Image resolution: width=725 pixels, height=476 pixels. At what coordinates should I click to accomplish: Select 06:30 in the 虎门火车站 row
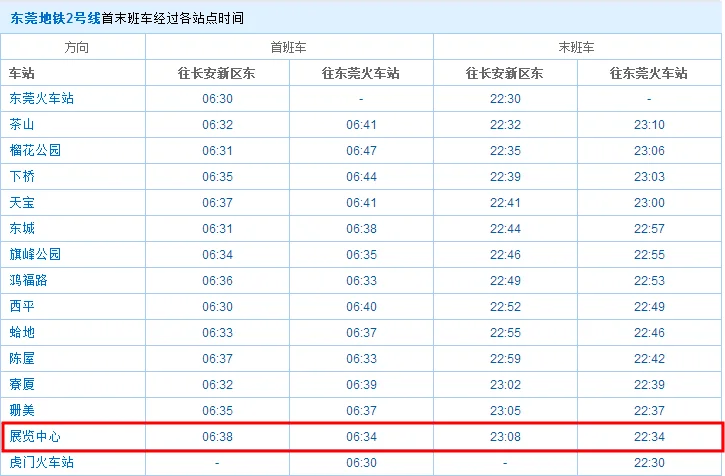tap(361, 463)
